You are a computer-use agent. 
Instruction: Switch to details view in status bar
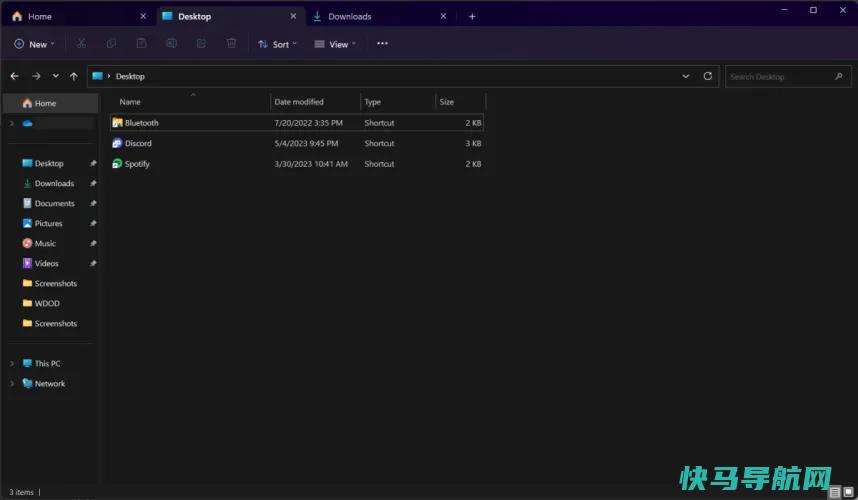click(x=834, y=492)
